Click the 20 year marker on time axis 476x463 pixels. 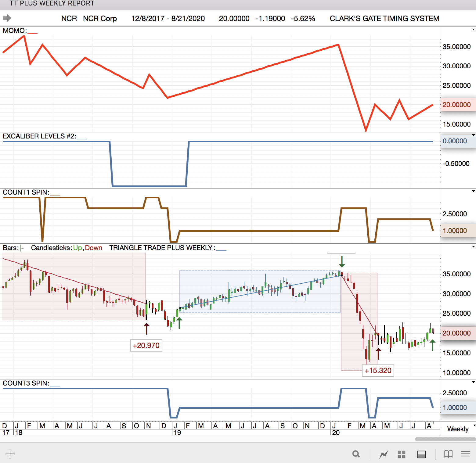(x=336, y=432)
